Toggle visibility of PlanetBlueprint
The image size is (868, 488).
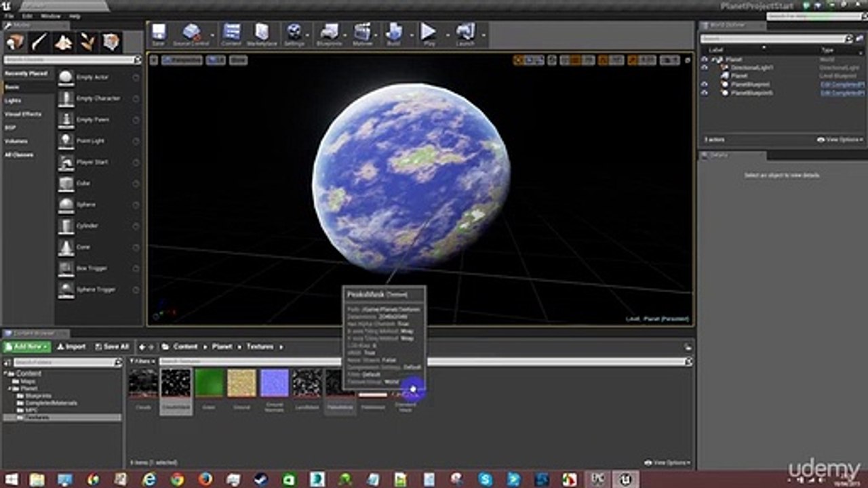pyautogui.click(x=704, y=85)
